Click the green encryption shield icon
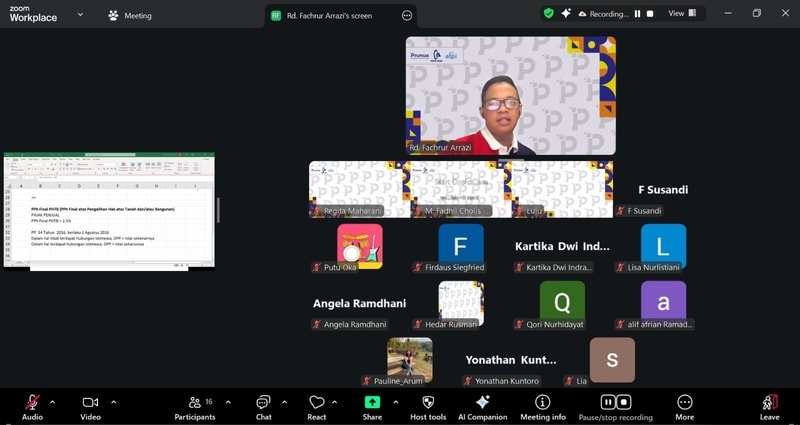Image resolution: width=800 pixels, height=425 pixels. pos(548,14)
